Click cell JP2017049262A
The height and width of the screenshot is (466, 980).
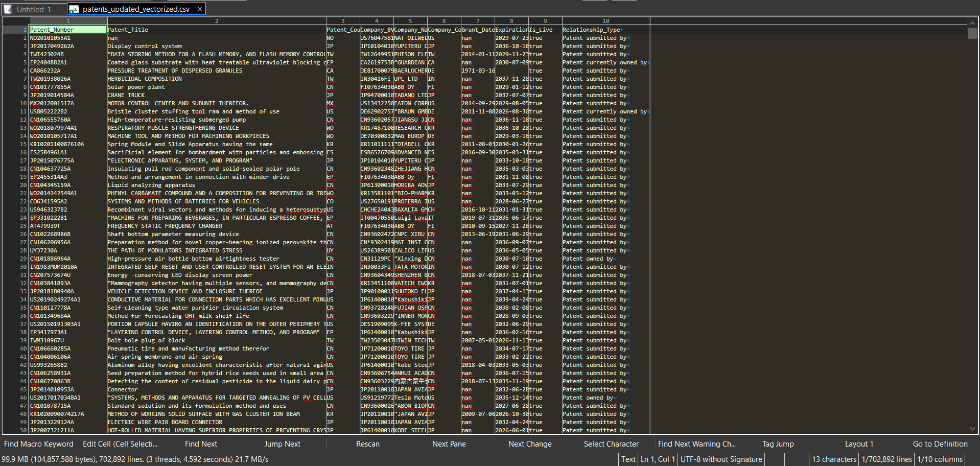point(68,46)
